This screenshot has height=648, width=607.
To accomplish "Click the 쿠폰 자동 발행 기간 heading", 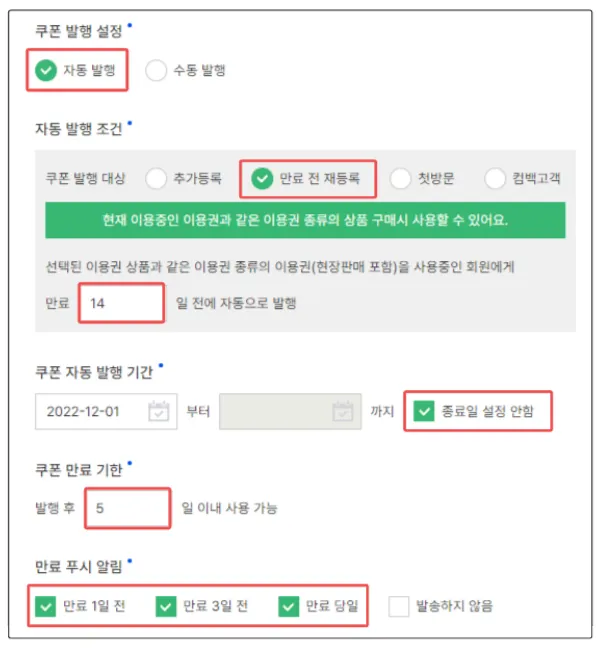I will 95,371.
